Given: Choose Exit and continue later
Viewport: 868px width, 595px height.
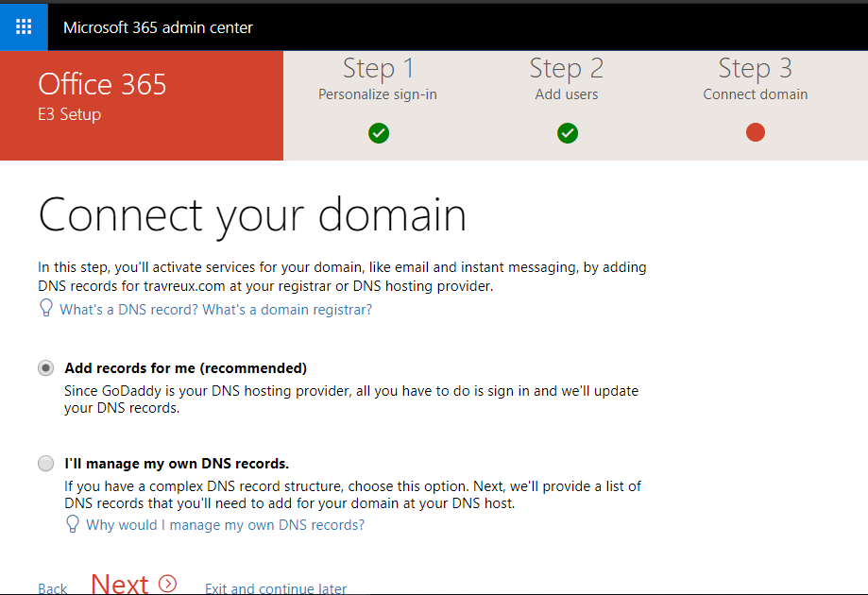Looking at the screenshot, I should coord(275,587).
